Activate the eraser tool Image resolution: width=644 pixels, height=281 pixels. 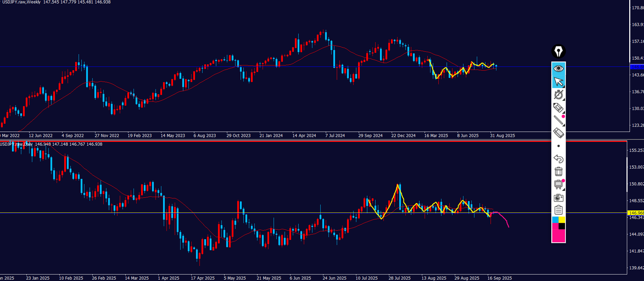point(559,133)
